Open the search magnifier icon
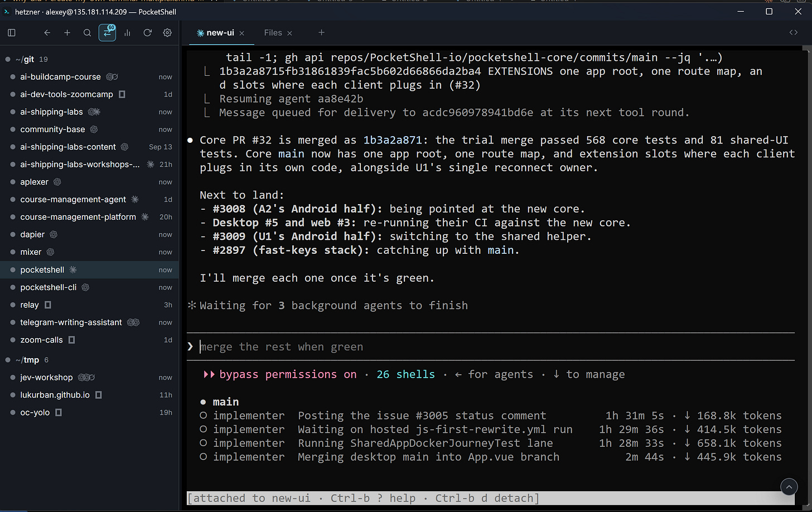Viewport: 812px width, 512px height. [88, 33]
